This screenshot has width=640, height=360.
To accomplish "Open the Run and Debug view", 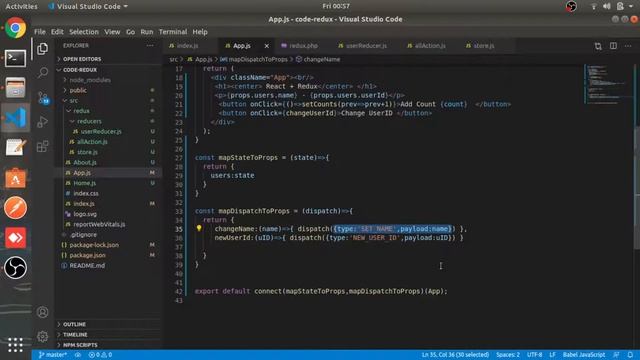I will click(x=42, y=122).
